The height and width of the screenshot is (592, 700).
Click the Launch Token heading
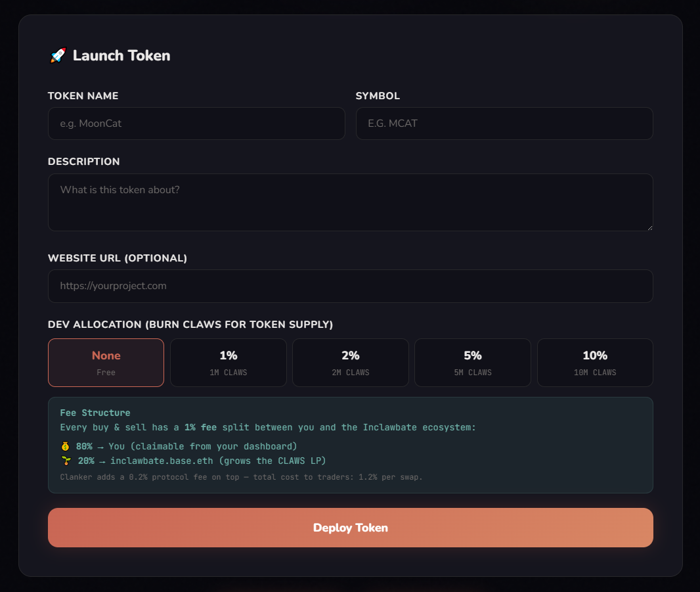(x=122, y=56)
